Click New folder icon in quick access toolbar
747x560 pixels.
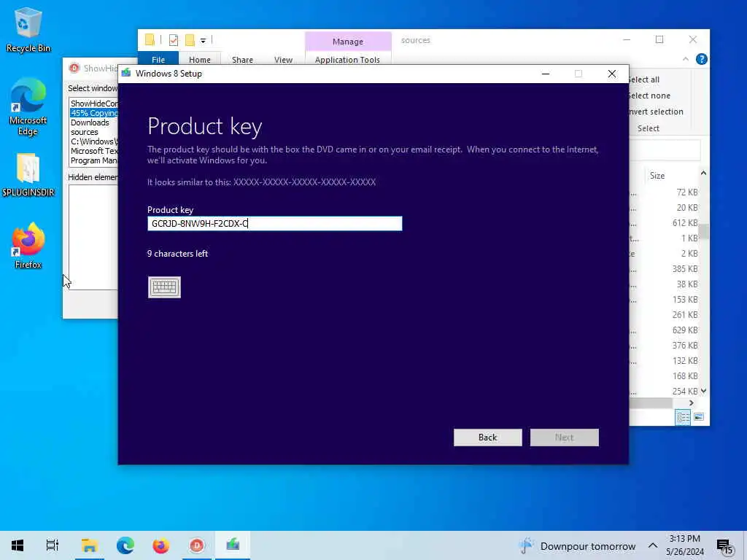(190, 40)
